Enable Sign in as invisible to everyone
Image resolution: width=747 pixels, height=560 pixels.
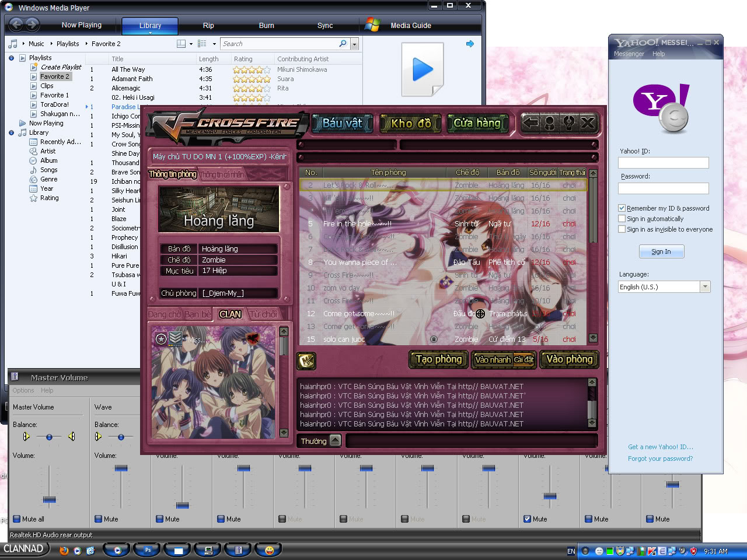click(x=622, y=229)
